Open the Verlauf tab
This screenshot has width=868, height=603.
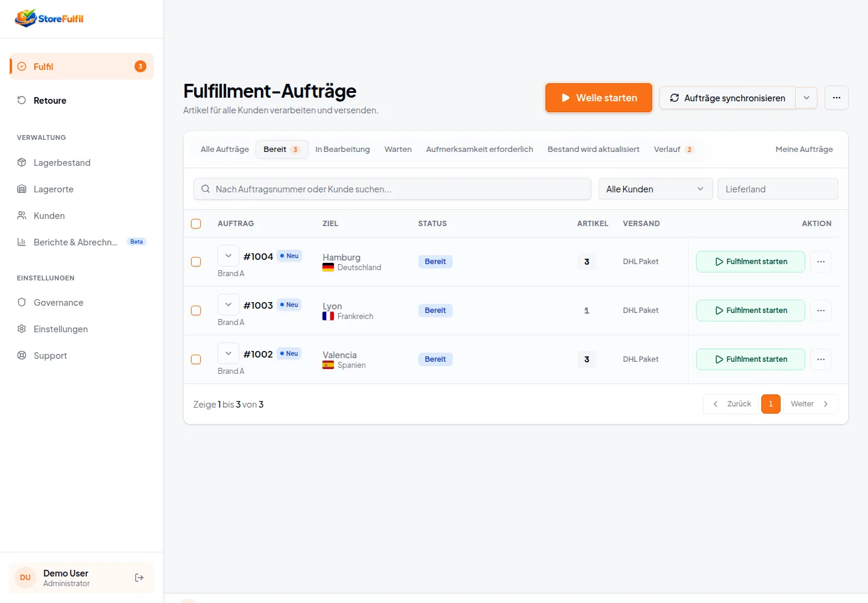coord(674,150)
